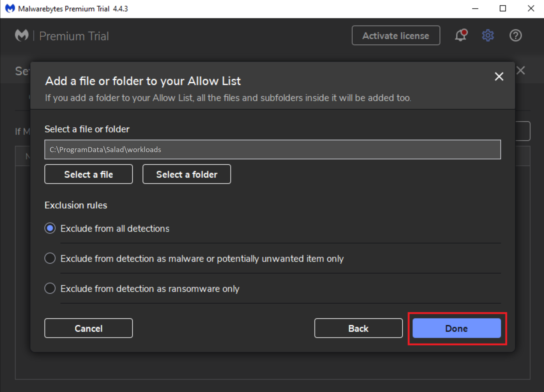The image size is (544, 392).
Task: Minimize the Malwarebytes window
Action: click(x=475, y=9)
